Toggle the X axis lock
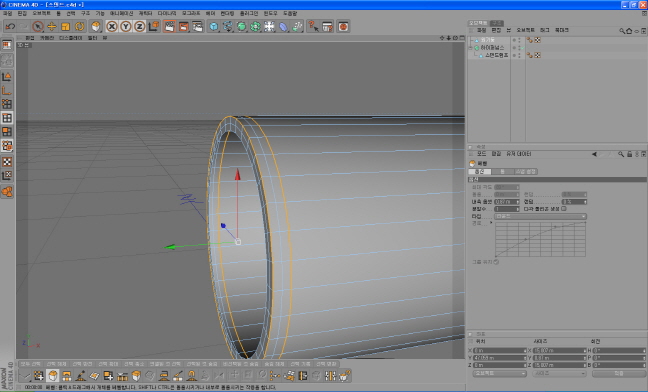The image size is (648, 392). [x=112, y=26]
